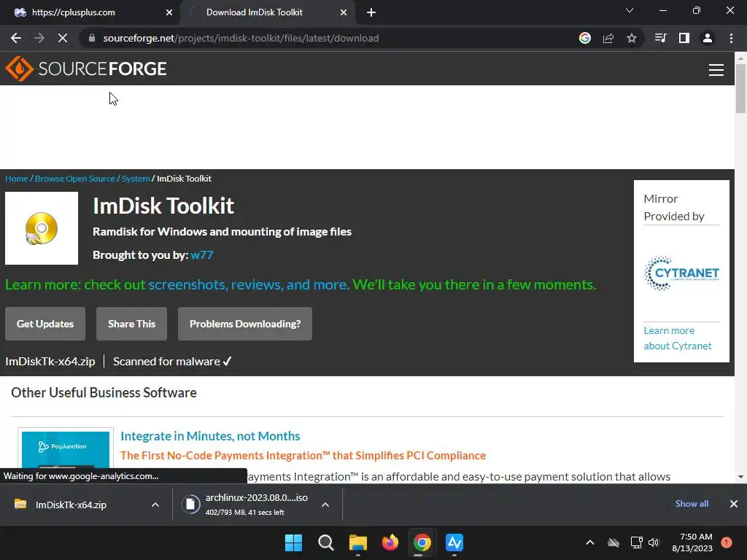Click the PayJunction ad thumbnail

coord(66,449)
